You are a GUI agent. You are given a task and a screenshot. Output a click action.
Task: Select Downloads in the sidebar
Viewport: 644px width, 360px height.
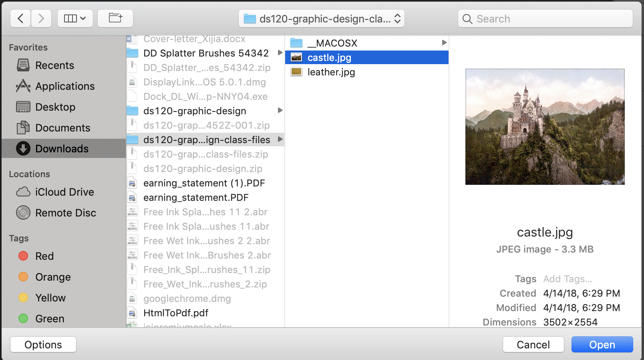pos(64,149)
